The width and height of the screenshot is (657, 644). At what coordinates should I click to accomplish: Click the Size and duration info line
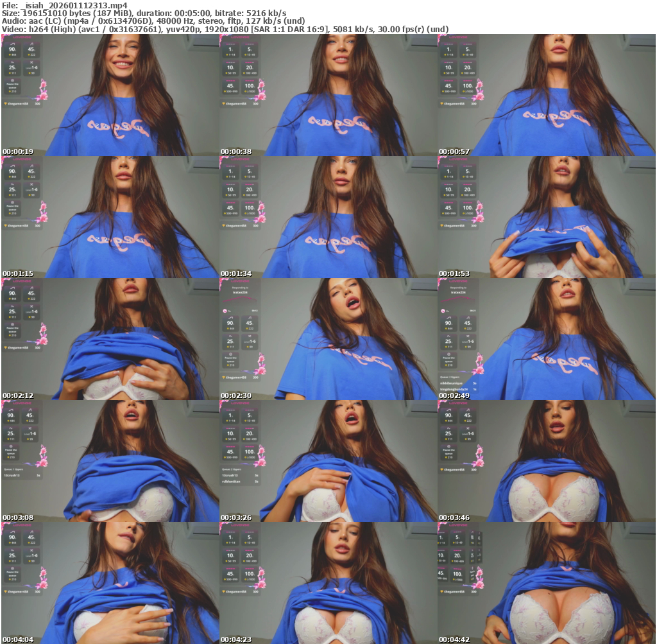coord(144,13)
